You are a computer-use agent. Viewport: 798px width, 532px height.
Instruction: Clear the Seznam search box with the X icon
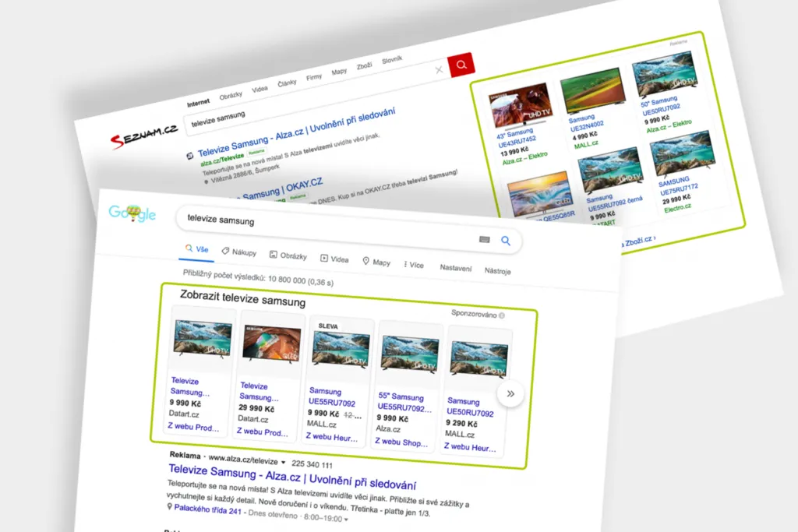[x=439, y=69]
